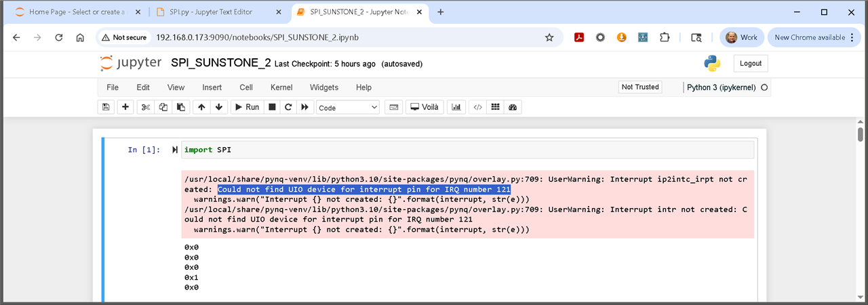Open the Extensions puzzle menu
The image size is (868, 305).
point(665,38)
